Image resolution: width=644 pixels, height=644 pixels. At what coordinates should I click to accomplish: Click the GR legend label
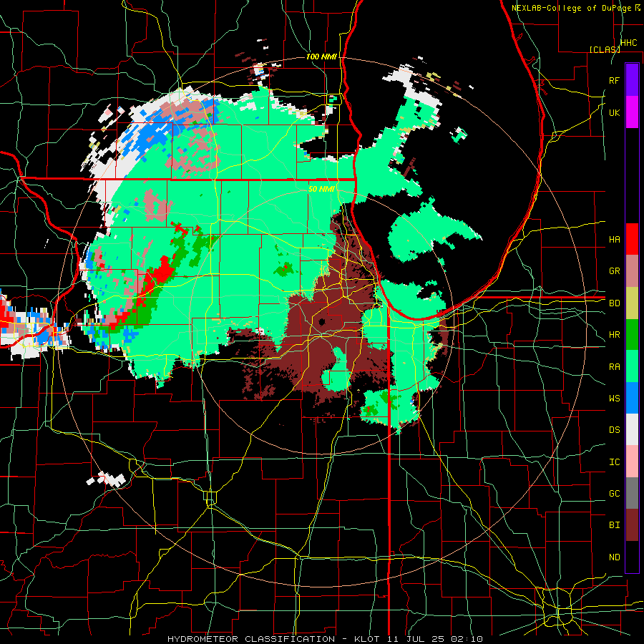[x=614, y=271]
